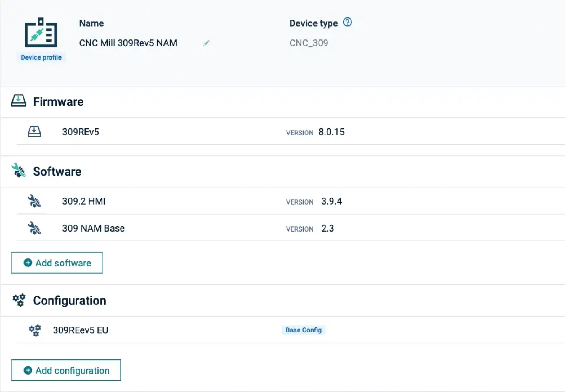
Task: Click the edit pencil next to the device name
Action: [206, 43]
